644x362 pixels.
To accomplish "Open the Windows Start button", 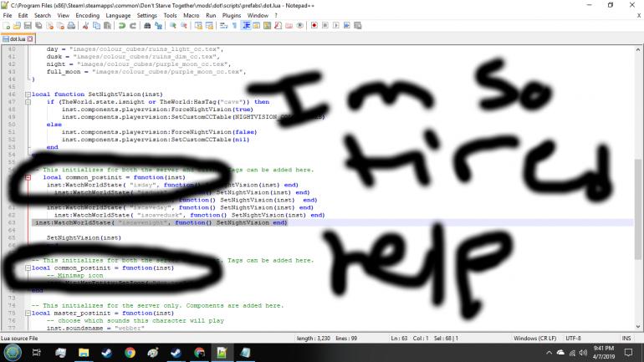I will click(13, 353).
